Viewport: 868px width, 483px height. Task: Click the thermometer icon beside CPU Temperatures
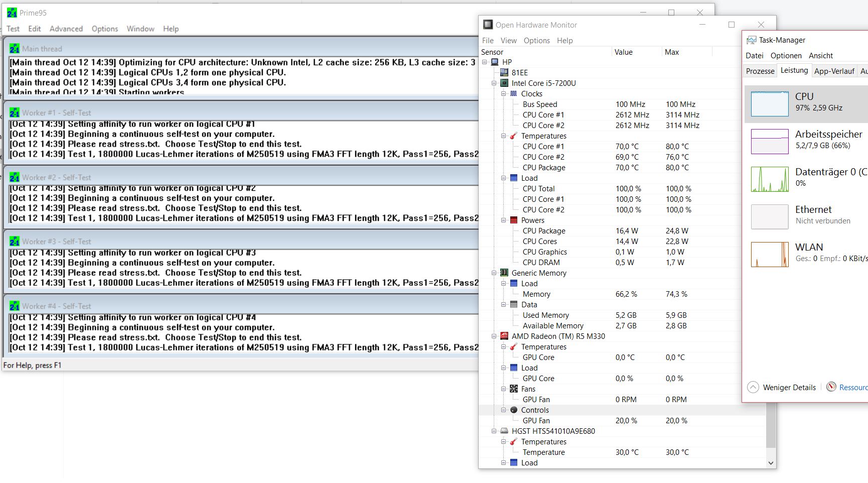coord(514,136)
